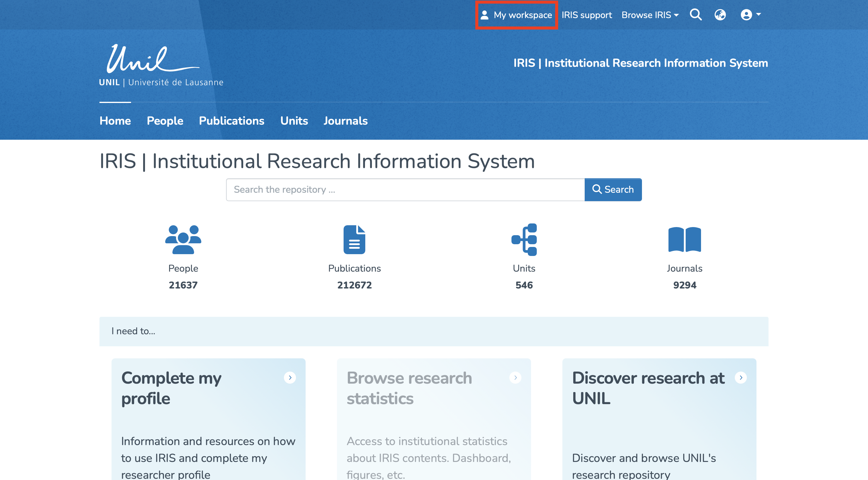
Task: Open My workspace link
Action: pos(517,15)
